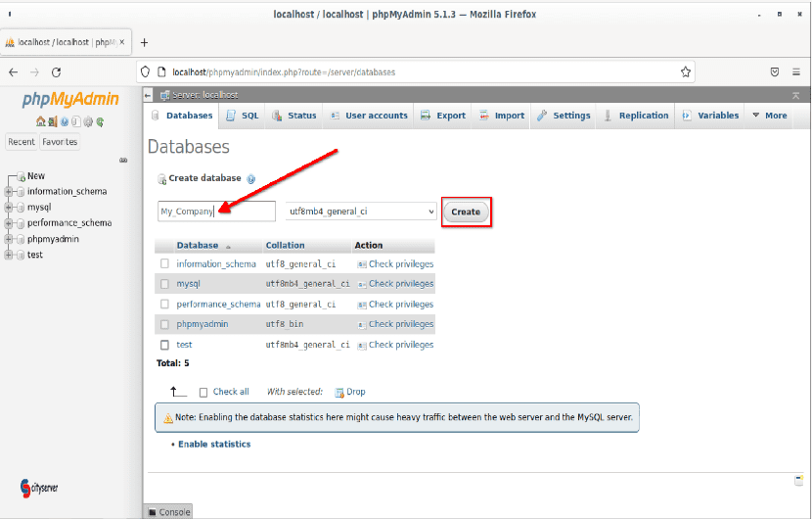Click the Drop link for selected databases
812x519 pixels.
click(x=356, y=392)
